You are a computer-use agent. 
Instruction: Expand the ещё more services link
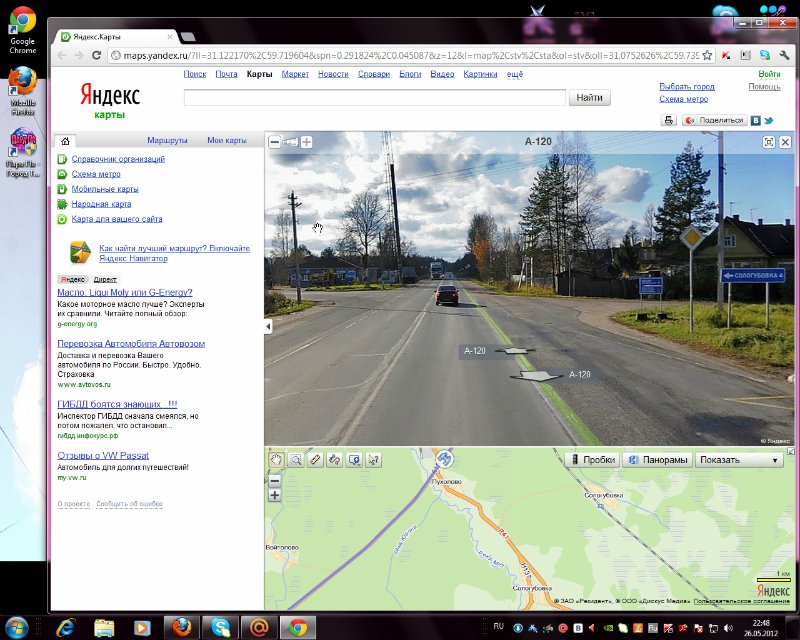pyautogui.click(x=515, y=74)
